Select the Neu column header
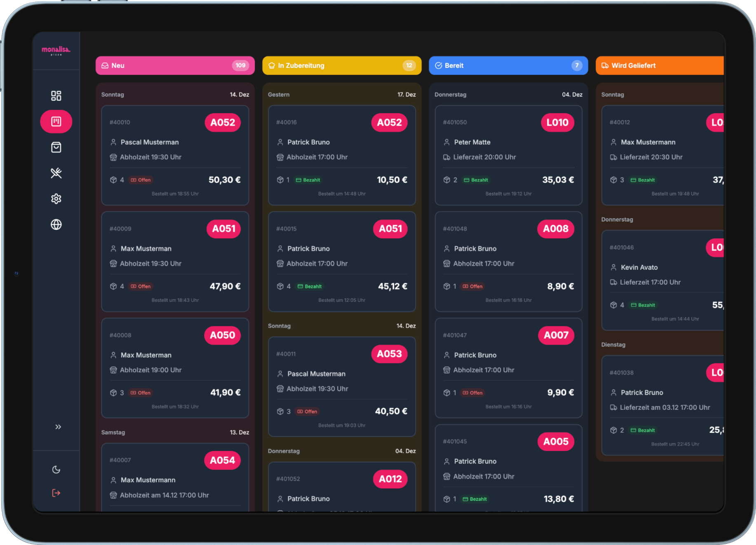756x545 pixels. (175, 65)
